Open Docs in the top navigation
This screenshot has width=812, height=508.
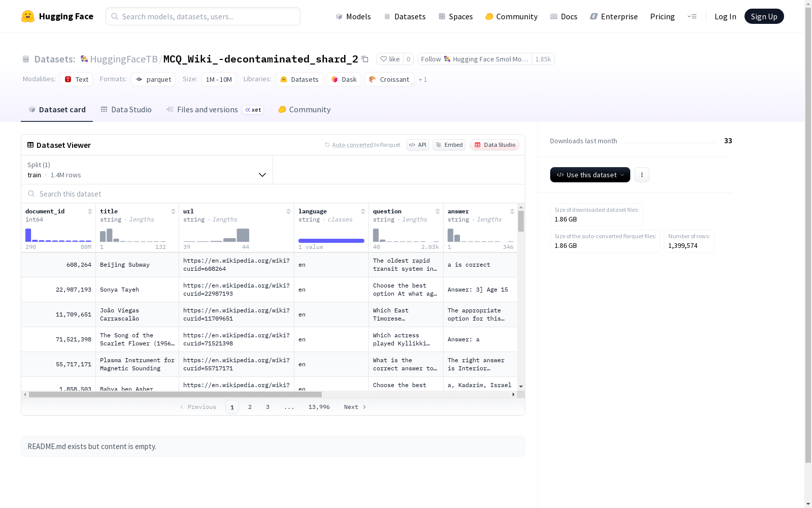(564, 16)
